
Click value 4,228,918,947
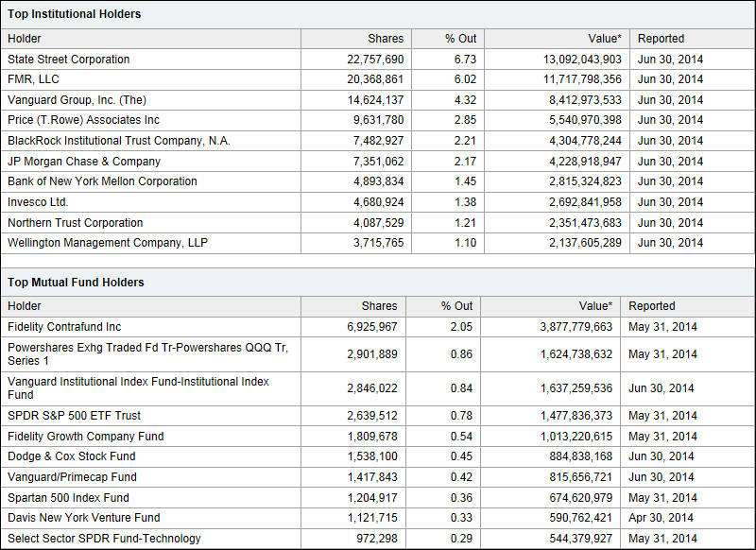click(x=585, y=162)
